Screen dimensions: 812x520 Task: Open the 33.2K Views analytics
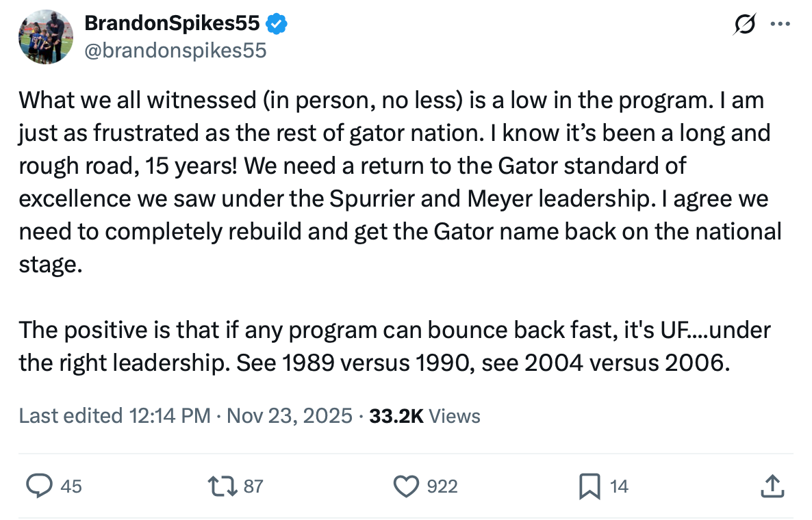424,416
